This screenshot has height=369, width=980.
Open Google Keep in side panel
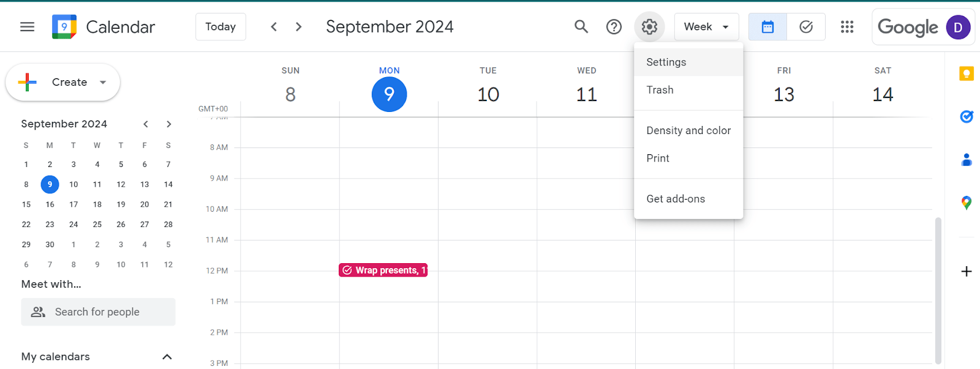(x=966, y=74)
